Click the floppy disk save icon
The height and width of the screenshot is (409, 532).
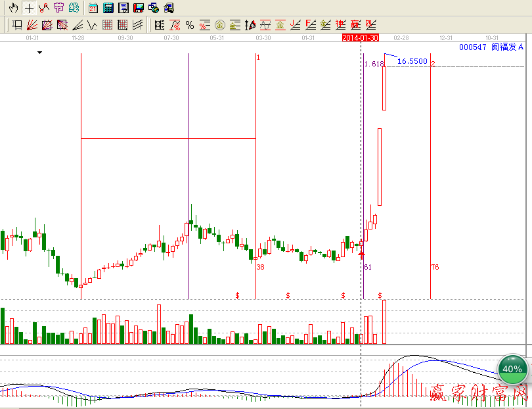click(138, 8)
